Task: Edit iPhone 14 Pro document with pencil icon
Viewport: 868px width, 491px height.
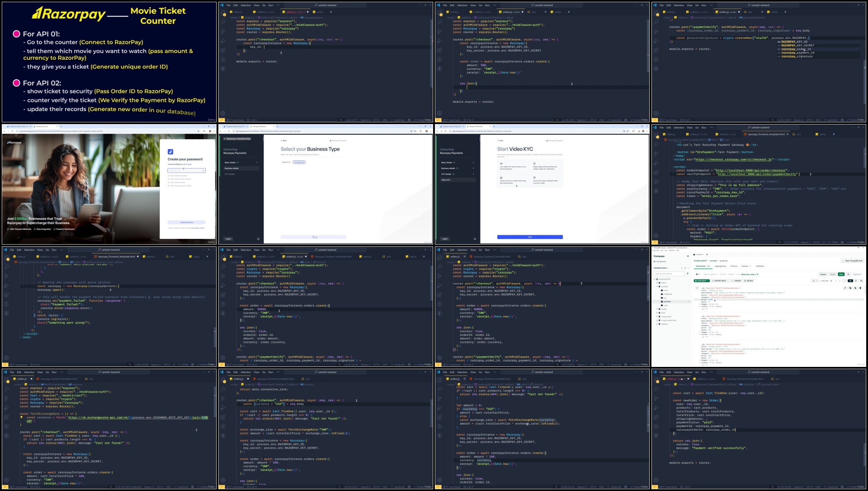Action: (845, 288)
